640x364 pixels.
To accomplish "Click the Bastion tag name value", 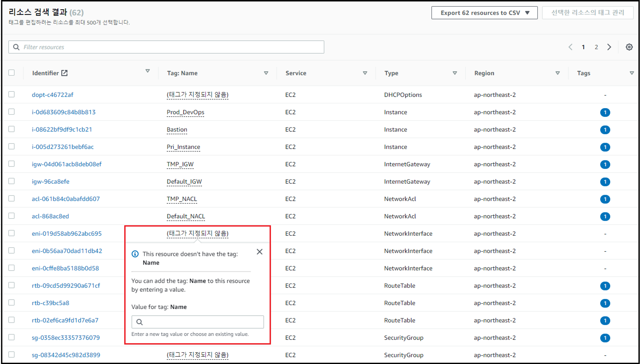I will [177, 130].
